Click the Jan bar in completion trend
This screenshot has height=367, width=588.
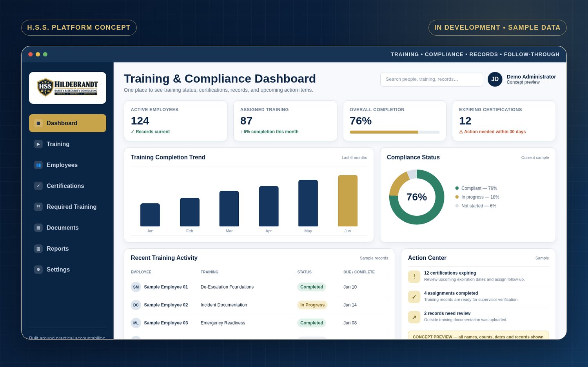(150, 215)
